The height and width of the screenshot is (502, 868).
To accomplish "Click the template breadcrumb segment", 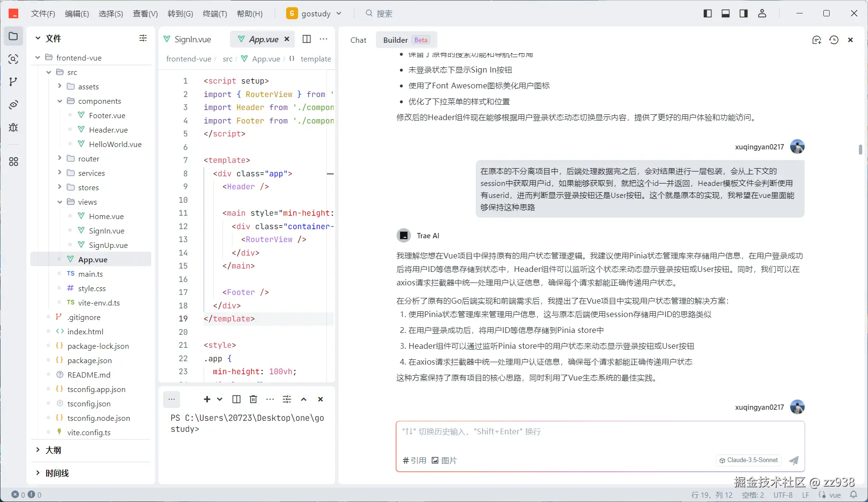I will click(315, 59).
